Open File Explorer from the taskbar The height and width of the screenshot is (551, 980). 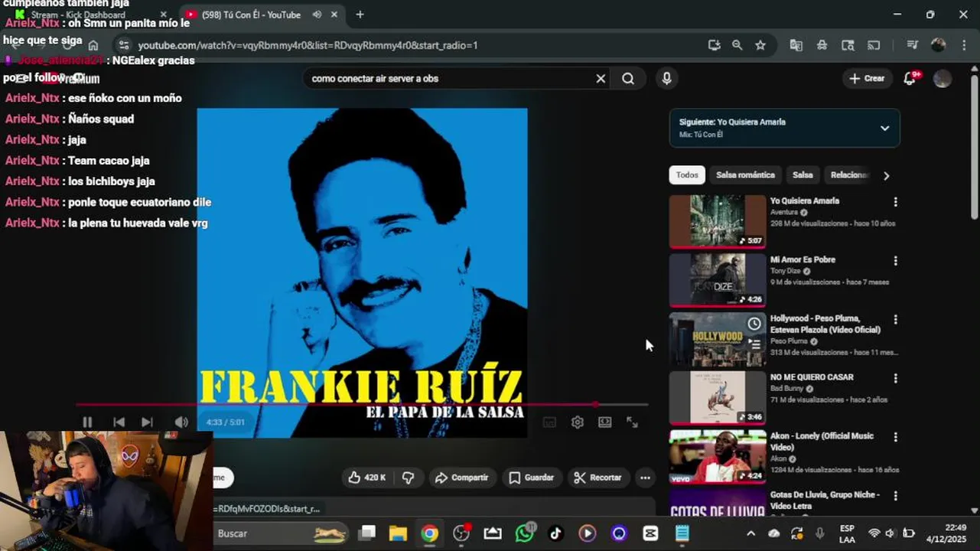tap(398, 533)
